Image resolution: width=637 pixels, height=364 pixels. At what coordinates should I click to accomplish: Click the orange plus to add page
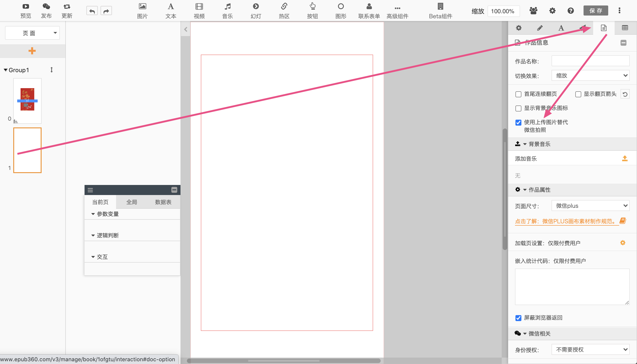pos(32,51)
